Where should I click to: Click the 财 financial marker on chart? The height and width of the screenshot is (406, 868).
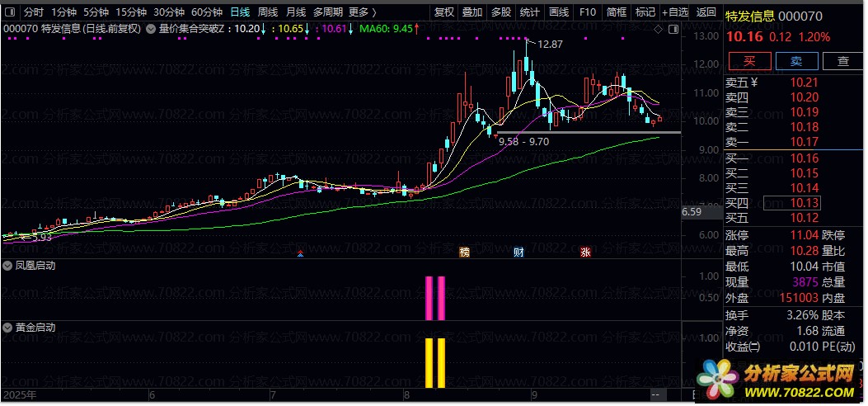pyautogui.click(x=518, y=252)
